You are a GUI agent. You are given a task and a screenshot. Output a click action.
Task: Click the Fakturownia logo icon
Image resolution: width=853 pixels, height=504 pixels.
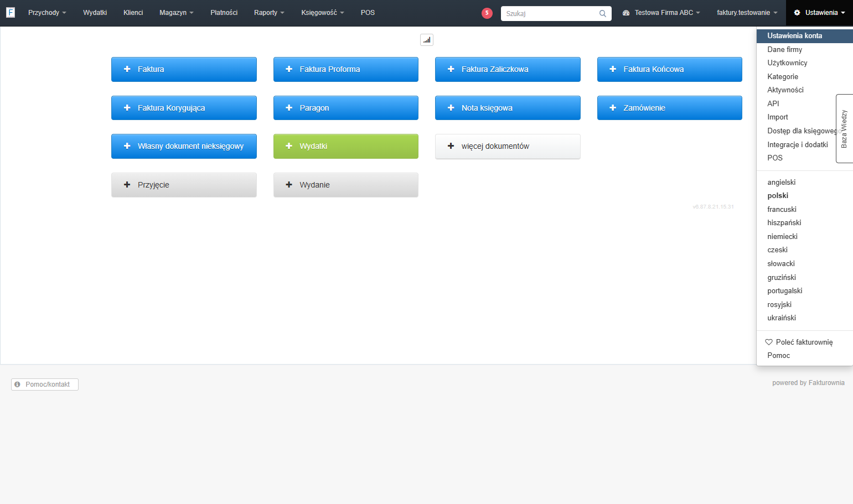point(11,12)
